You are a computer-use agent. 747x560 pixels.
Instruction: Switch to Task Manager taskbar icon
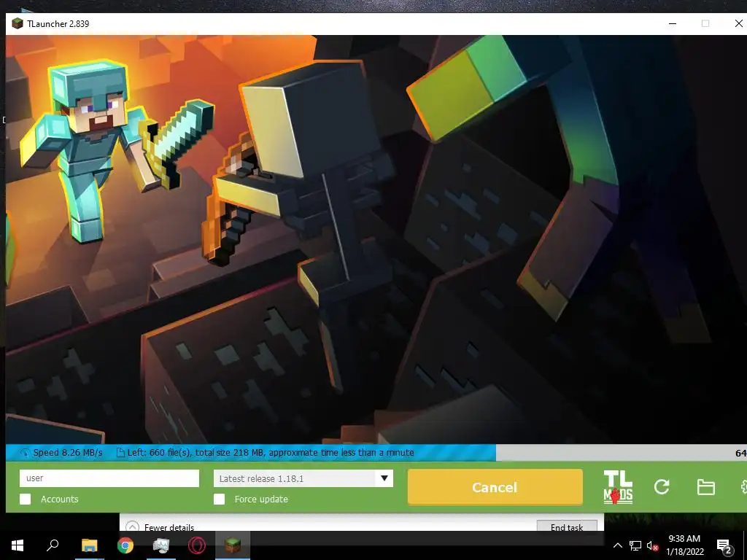[161, 545]
